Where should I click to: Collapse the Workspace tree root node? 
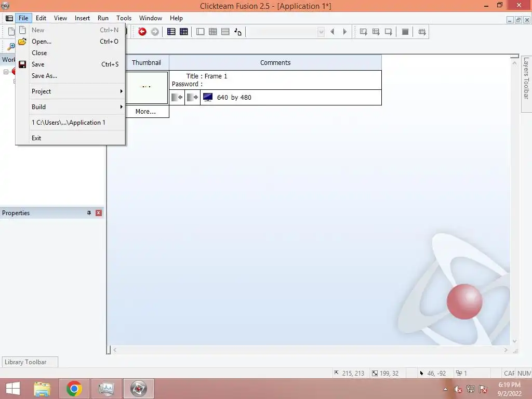(x=6, y=72)
